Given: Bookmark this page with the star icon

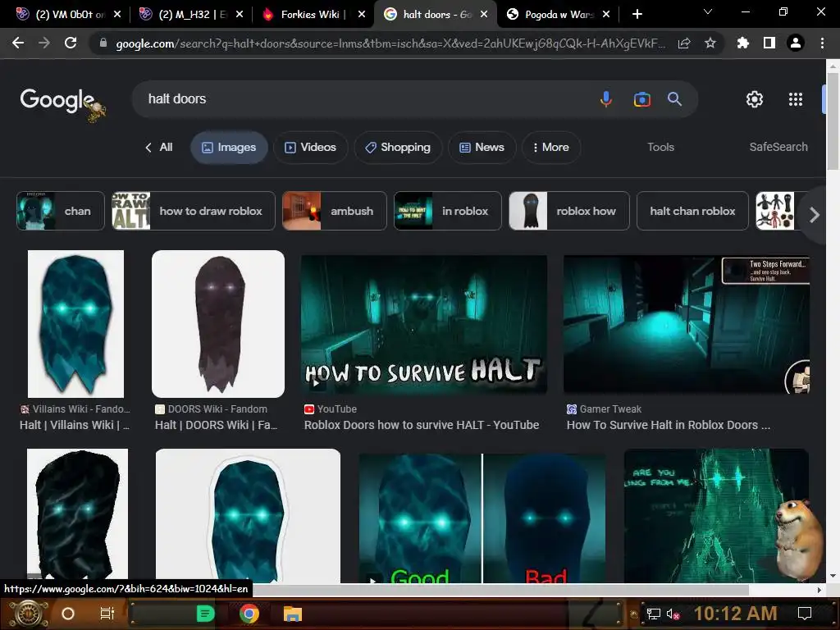Looking at the screenshot, I should click(710, 43).
